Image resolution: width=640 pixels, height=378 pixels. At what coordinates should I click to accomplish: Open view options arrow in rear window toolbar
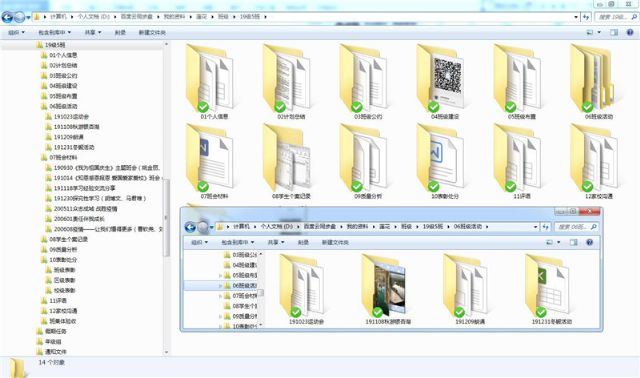coord(599,32)
